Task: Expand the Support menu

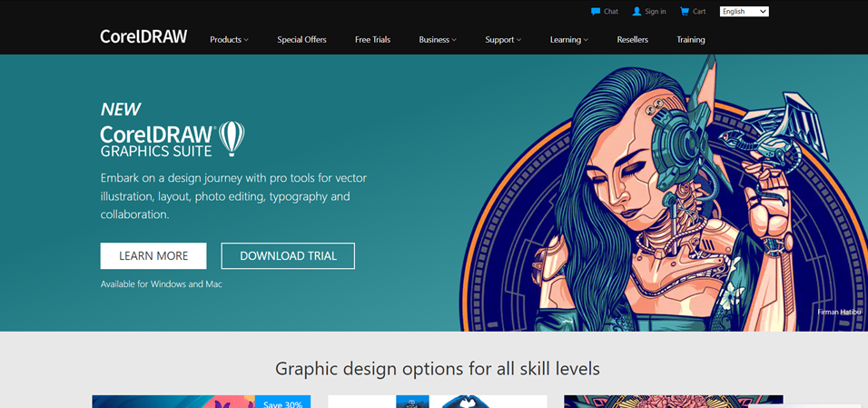Action: (503, 40)
